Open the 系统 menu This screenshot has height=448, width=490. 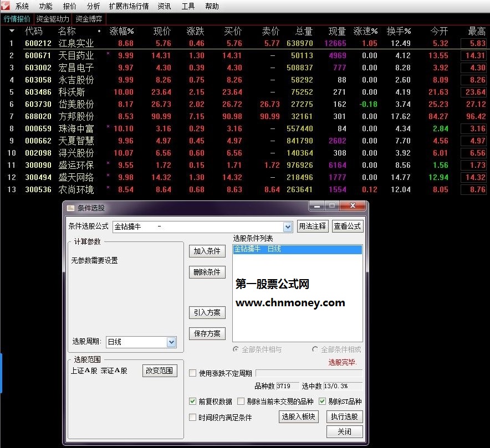(x=22, y=6)
